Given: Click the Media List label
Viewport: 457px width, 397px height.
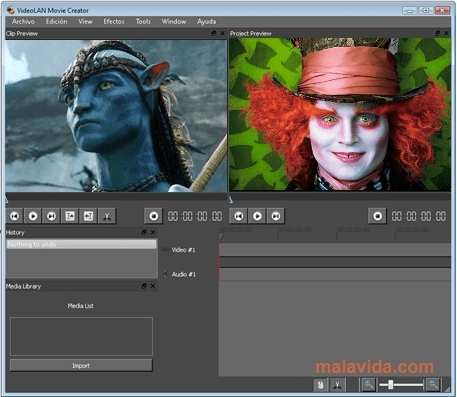Looking at the screenshot, I should pos(81,306).
